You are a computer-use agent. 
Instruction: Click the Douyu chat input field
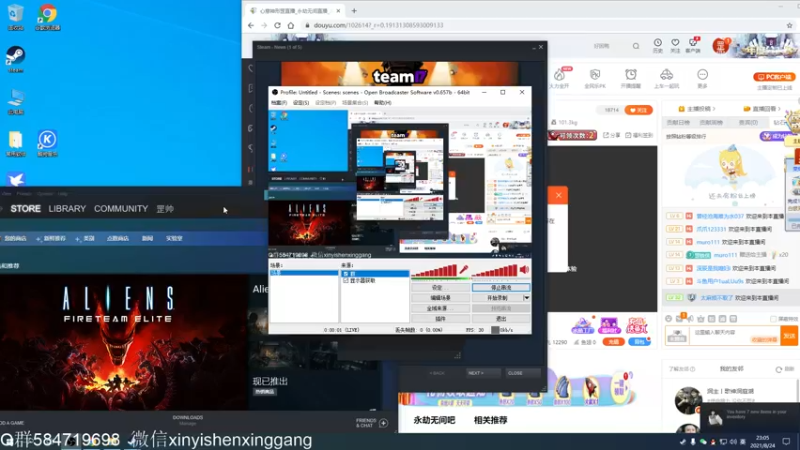[734, 335]
